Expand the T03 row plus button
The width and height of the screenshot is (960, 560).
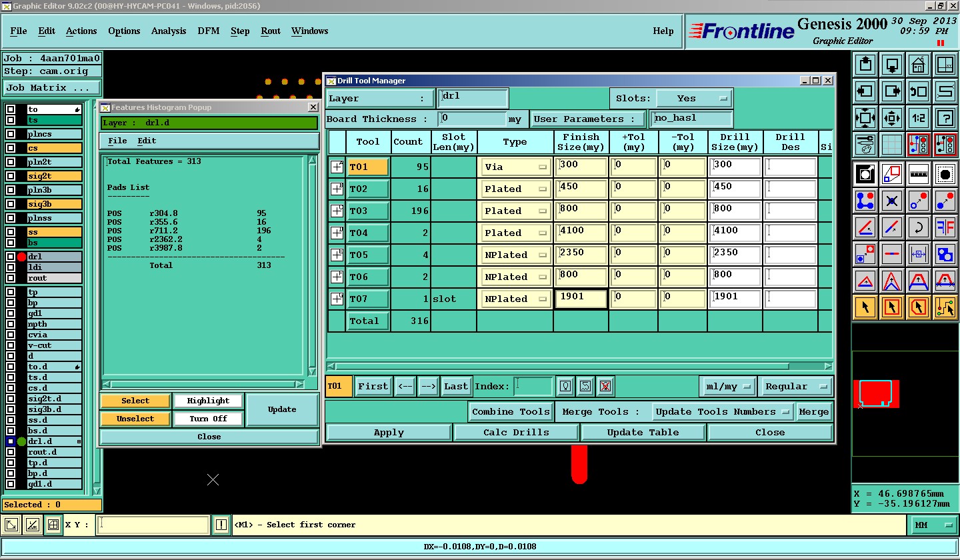coord(337,211)
